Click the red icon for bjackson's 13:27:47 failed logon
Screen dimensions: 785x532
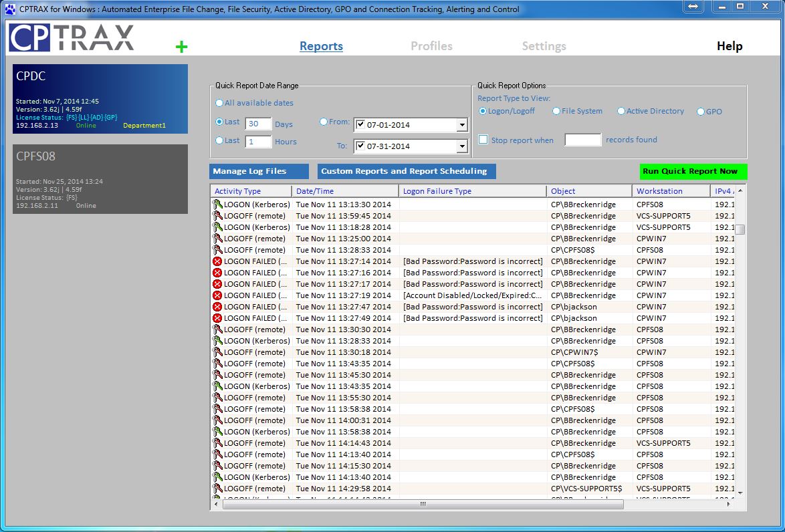(217, 307)
